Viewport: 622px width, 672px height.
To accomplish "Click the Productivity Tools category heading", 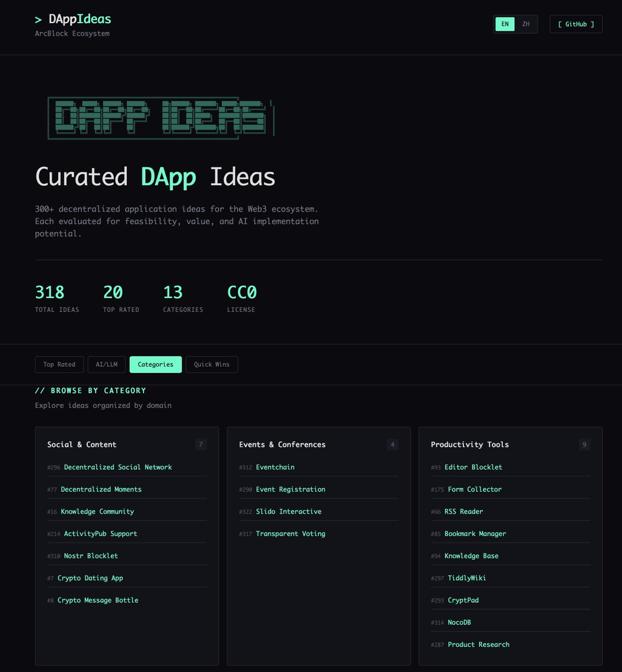I will 470,445.
